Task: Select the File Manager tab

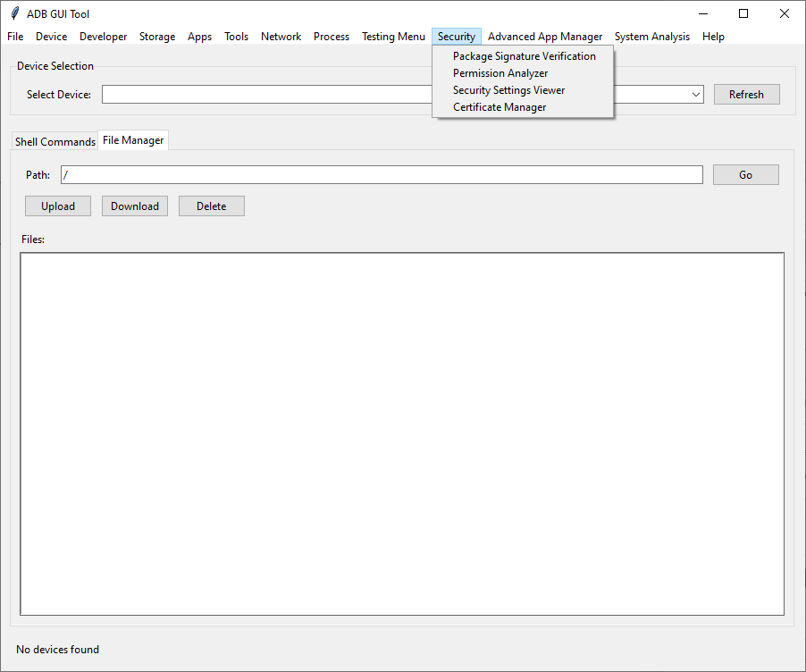Action: (x=132, y=139)
